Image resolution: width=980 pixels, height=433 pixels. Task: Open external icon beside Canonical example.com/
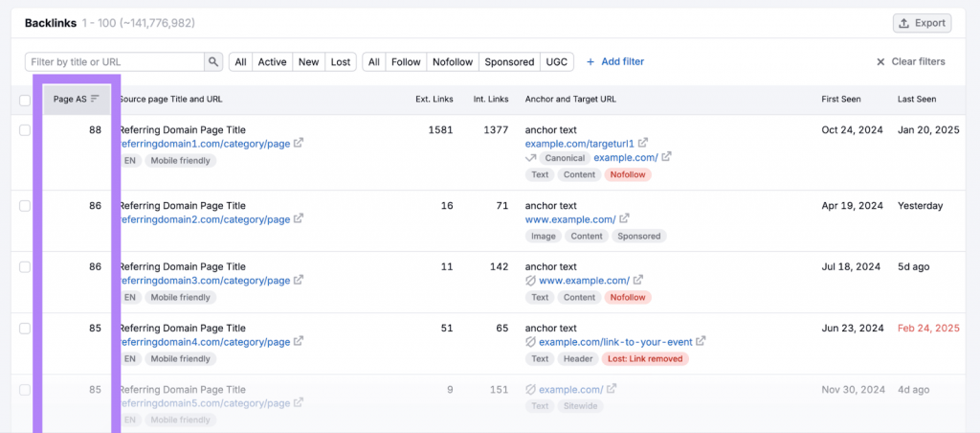667,157
